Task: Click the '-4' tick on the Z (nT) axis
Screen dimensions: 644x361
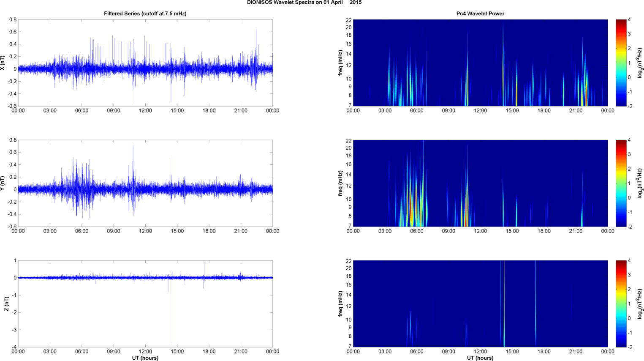Action: click(14, 347)
